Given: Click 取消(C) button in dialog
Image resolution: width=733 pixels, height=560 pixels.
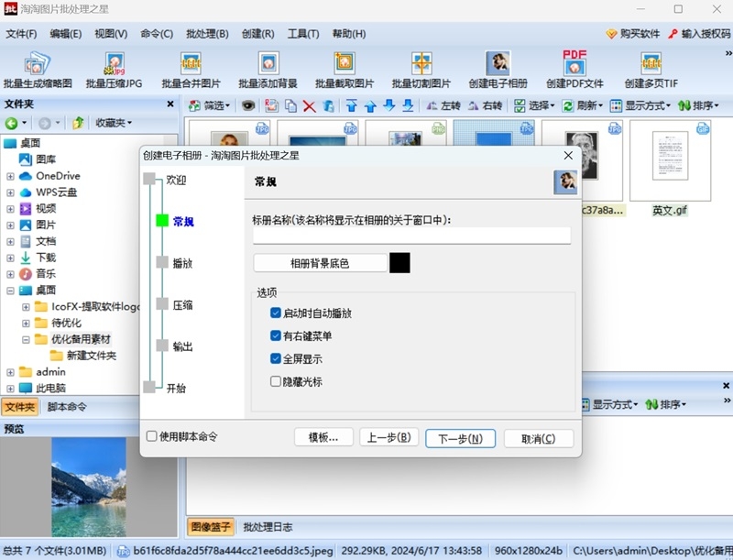Looking at the screenshot, I should 539,438.
